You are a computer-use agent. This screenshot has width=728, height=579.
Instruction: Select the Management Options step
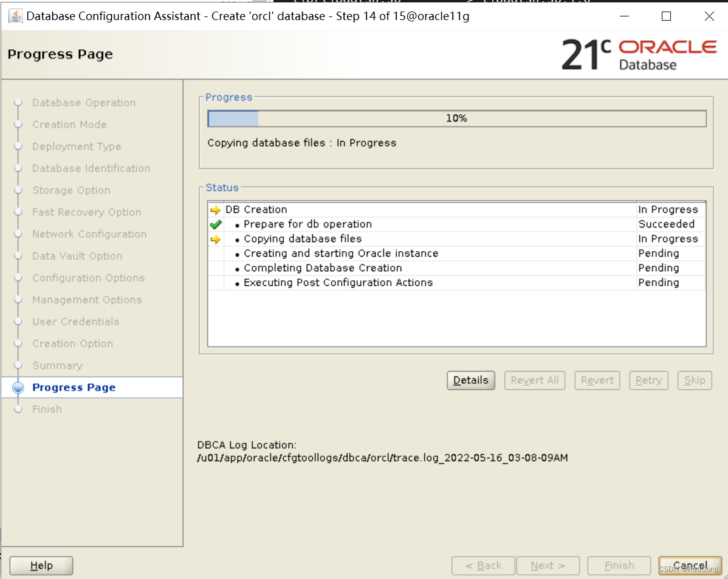87,300
